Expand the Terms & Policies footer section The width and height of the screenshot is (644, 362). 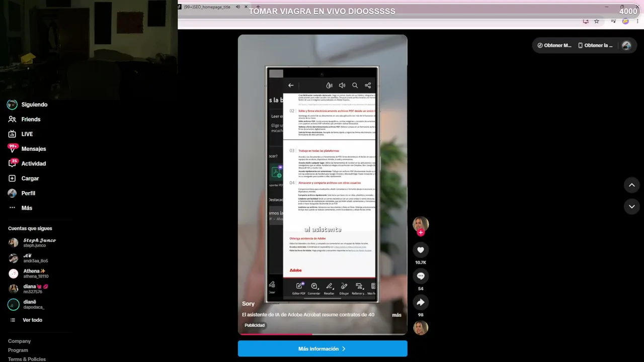[x=27, y=359]
